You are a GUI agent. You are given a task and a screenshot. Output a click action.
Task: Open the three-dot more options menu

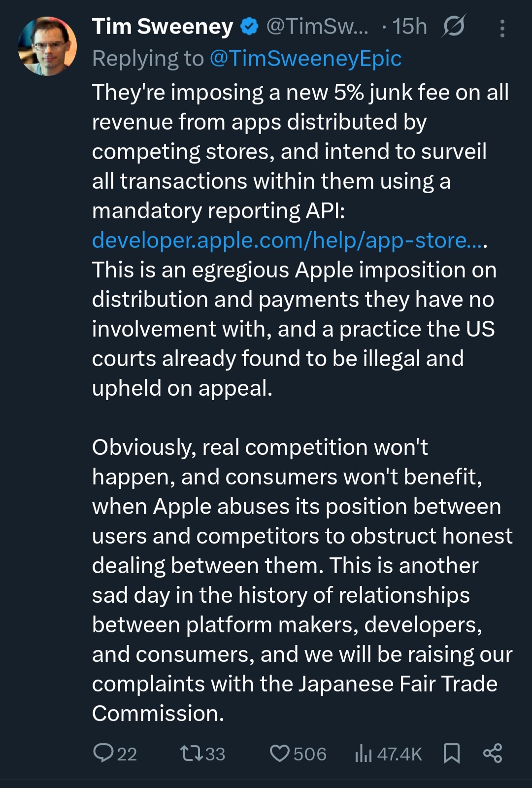pyautogui.click(x=502, y=29)
